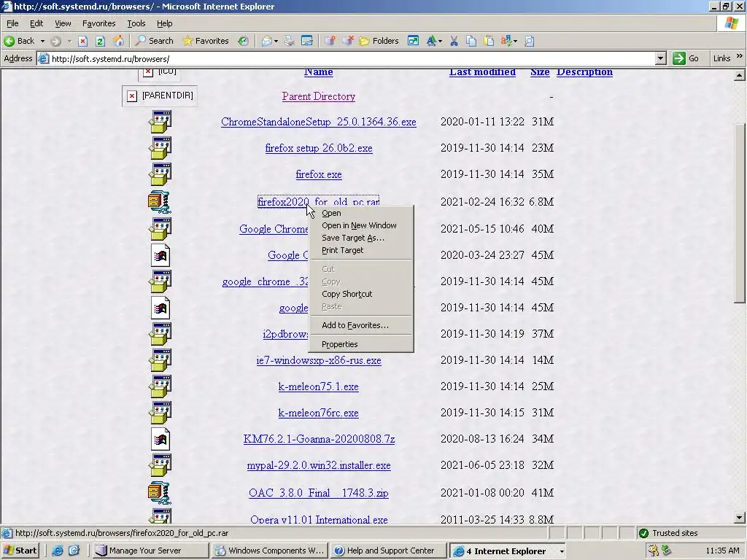Viewport: 747px width, 560px height.
Task: Open the Favorites menu
Action: (98, 23)
